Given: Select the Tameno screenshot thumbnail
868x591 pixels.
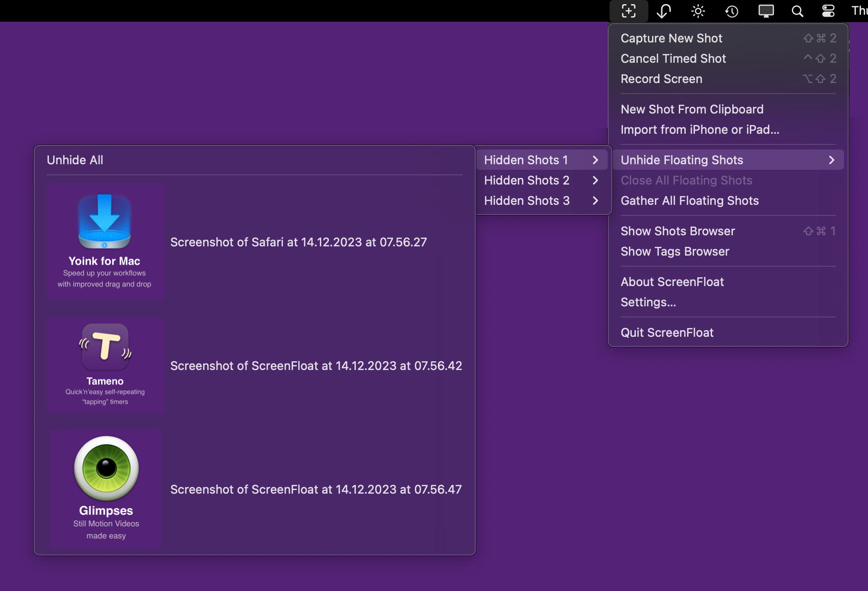Looking at the screenshot, I should click(x=105, y=365).
